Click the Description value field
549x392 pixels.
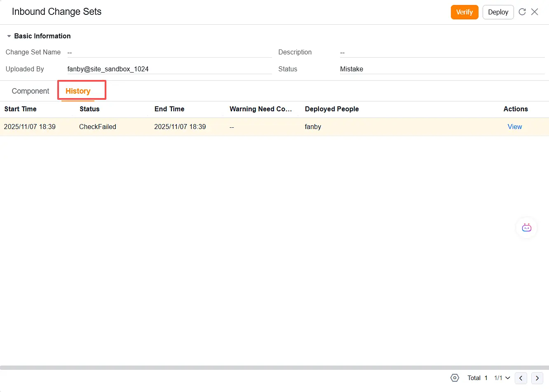click(442, 52)
